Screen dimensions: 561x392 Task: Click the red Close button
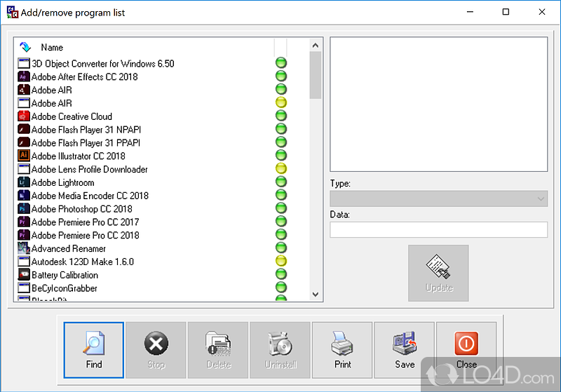[466, 350]
